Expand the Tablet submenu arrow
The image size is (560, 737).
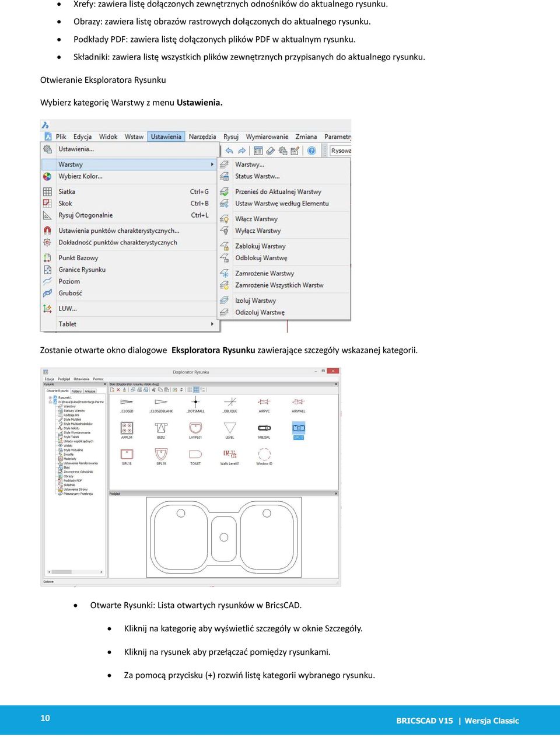[212, 324]
